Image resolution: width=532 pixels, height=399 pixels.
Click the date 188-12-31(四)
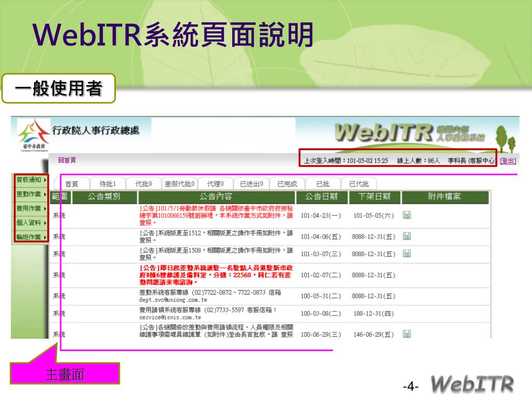[374, 313]
